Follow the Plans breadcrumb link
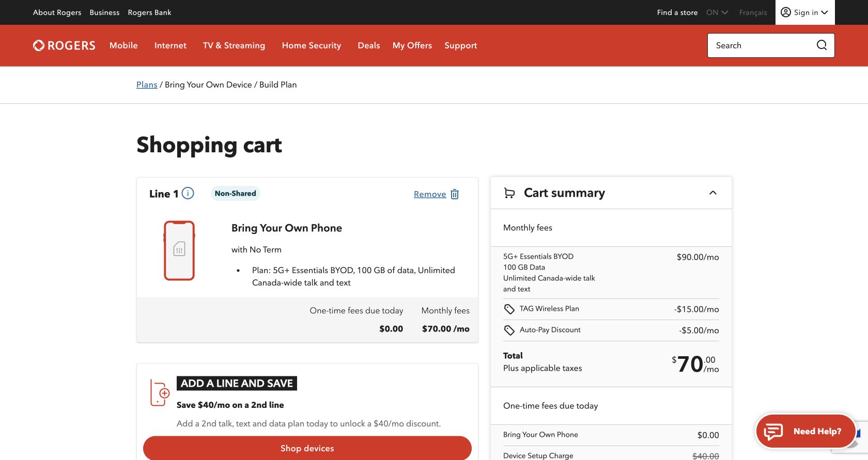 [147, 85]
